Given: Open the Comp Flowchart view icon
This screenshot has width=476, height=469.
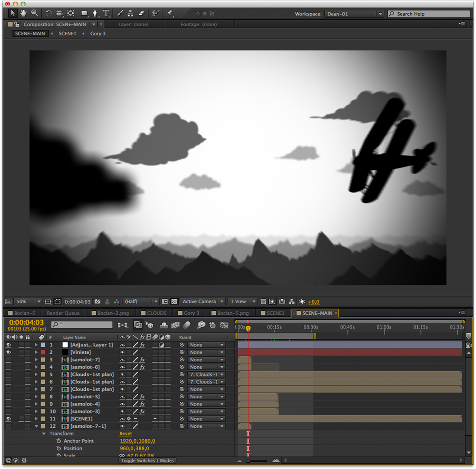Looking at the screenshot, I should click(292, 302).
